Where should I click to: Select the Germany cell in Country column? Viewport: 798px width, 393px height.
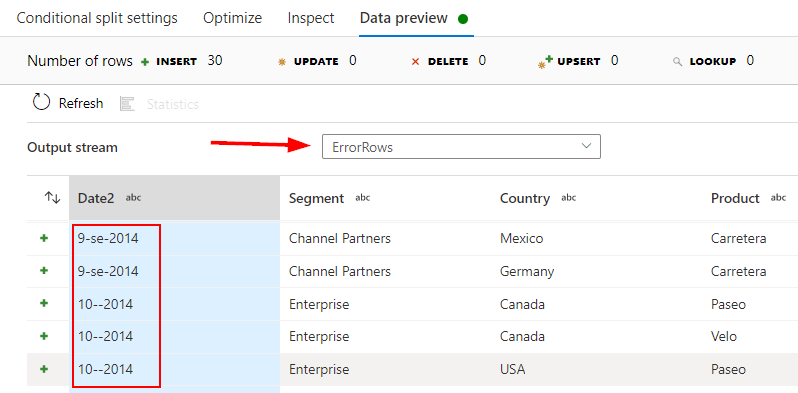527,271
